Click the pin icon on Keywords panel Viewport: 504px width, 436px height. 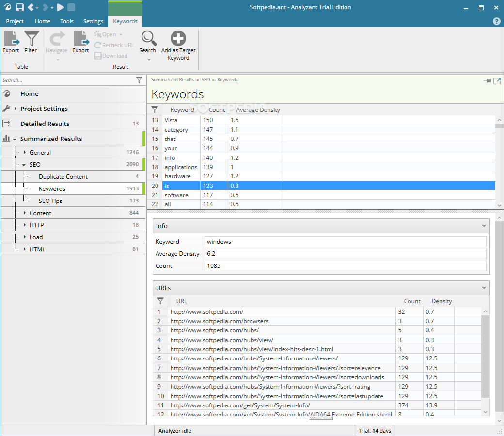[487, 81]
